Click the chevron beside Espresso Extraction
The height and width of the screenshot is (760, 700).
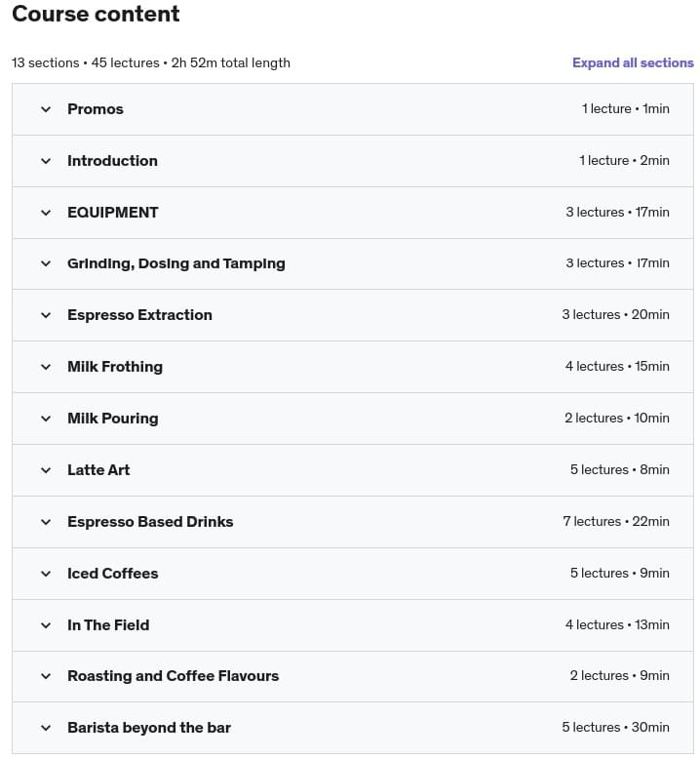tap(46, 315)
